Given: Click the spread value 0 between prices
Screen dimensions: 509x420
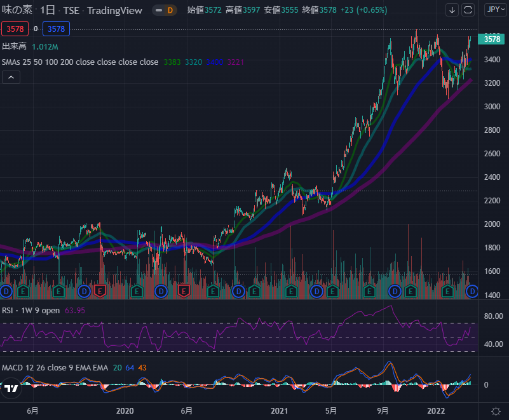Looking at the screenshot, I should [36, 29].
